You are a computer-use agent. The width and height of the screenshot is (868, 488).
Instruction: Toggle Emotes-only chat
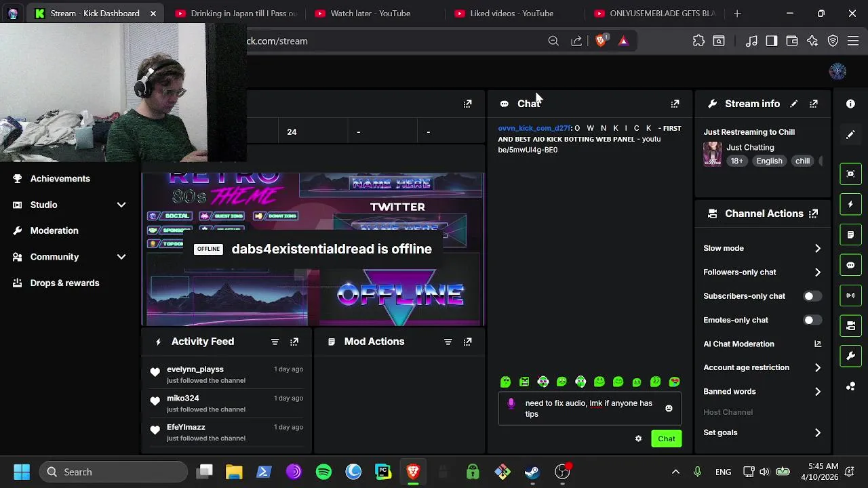812,320
